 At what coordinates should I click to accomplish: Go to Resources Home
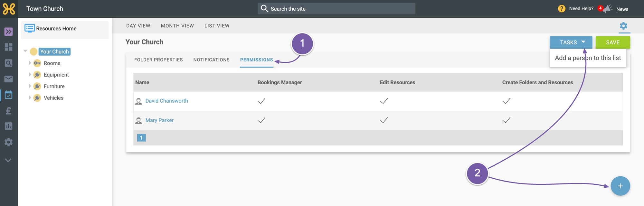point(56,28)
